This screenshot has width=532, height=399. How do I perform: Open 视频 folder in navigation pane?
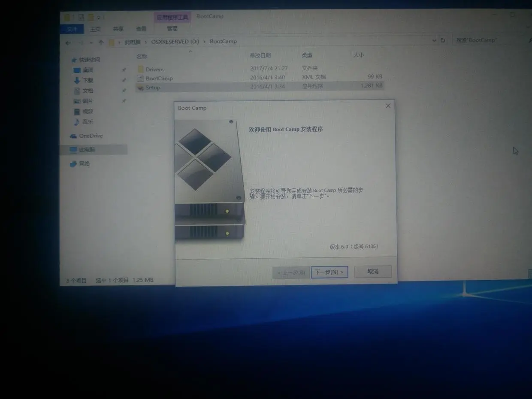coord(88,112)
